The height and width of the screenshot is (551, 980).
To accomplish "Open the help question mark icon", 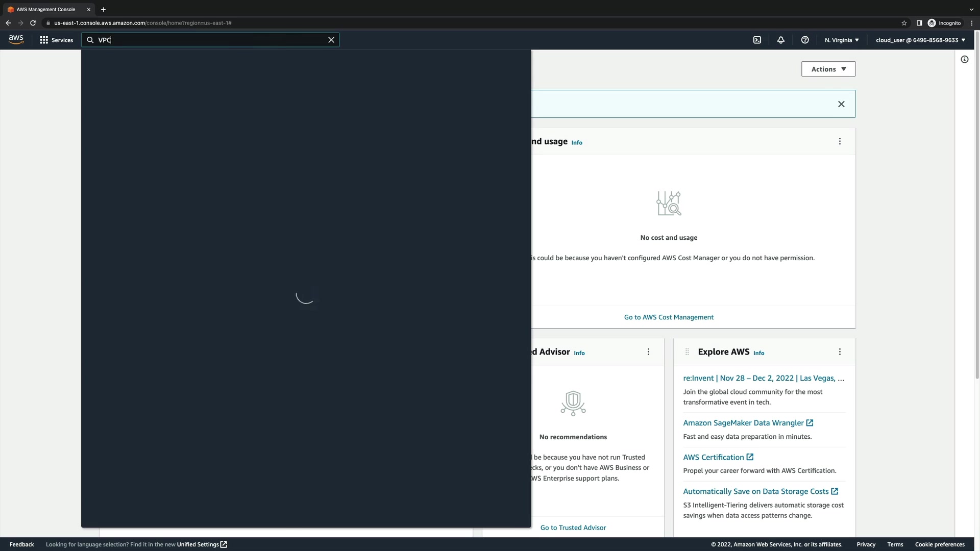I will [x=804, y=40].
